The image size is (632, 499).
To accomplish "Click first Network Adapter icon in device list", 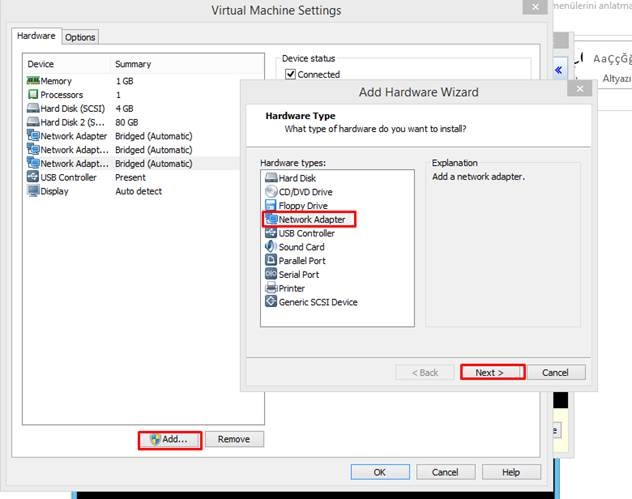I will coord(33,135).
